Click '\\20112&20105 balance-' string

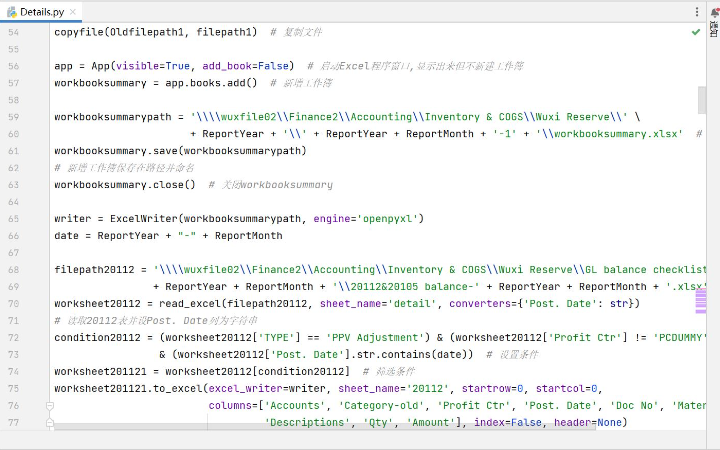point(406,287)
